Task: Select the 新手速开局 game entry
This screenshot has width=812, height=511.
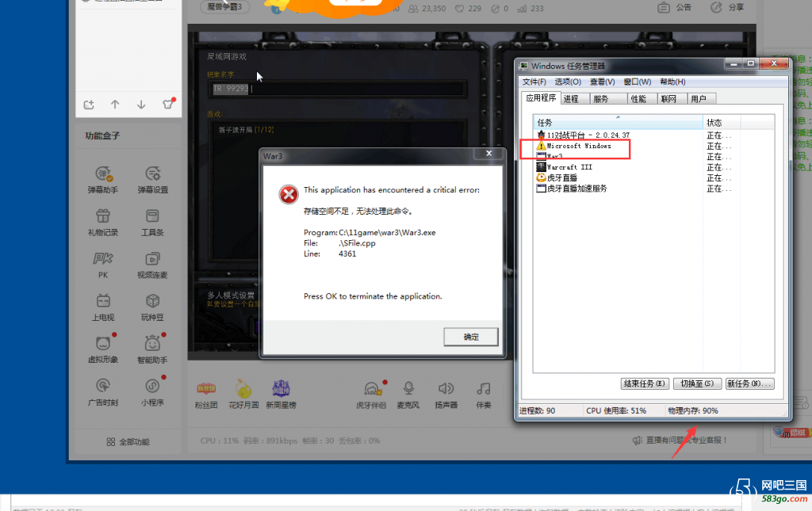Action: coord(246,130)
